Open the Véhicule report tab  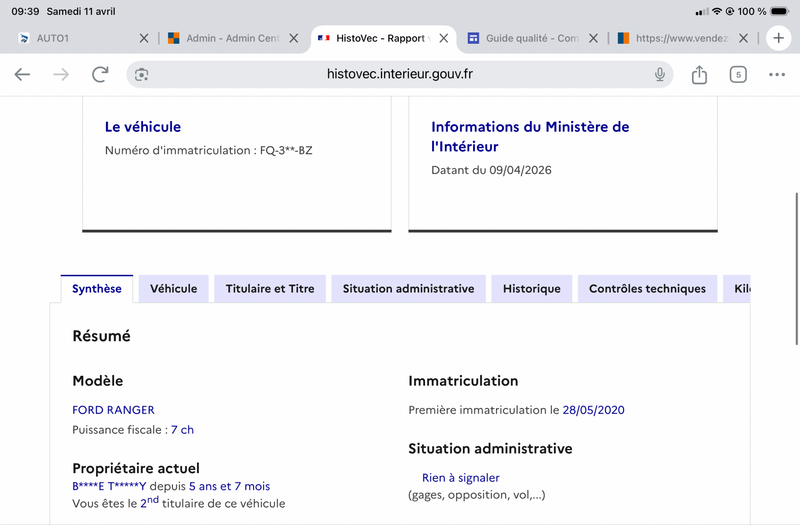(x=173, y=289)
